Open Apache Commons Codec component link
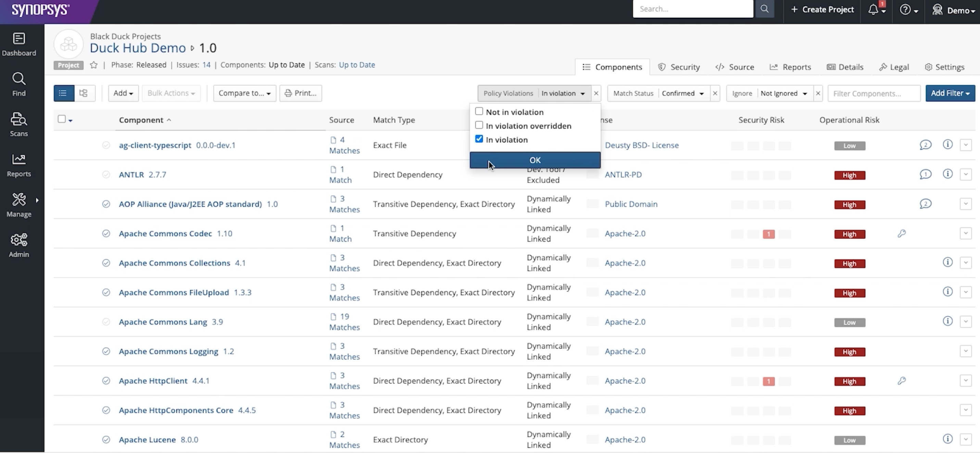This screenshot has height=453, width=980. tap(165, 233)
